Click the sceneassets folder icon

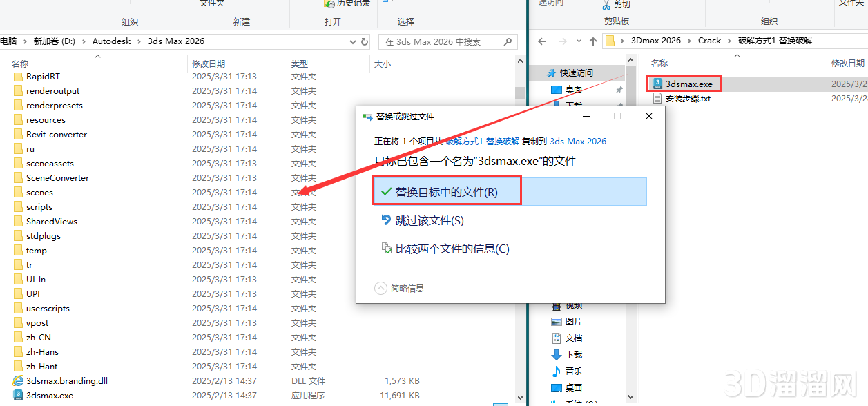18,163
